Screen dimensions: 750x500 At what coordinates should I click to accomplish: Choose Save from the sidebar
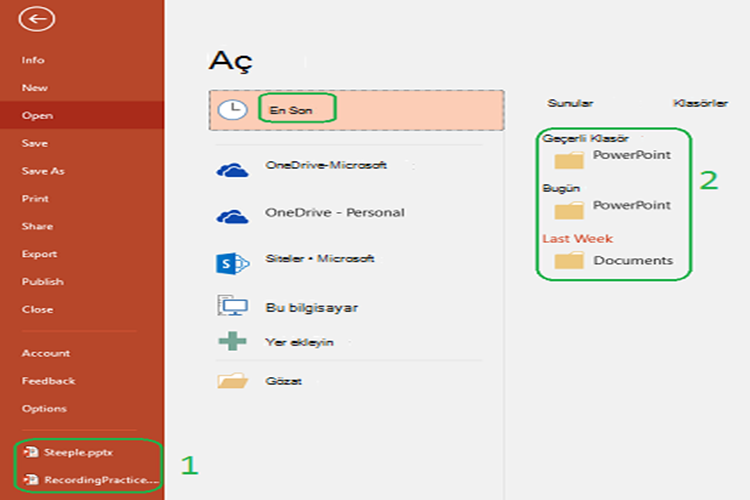34,143
